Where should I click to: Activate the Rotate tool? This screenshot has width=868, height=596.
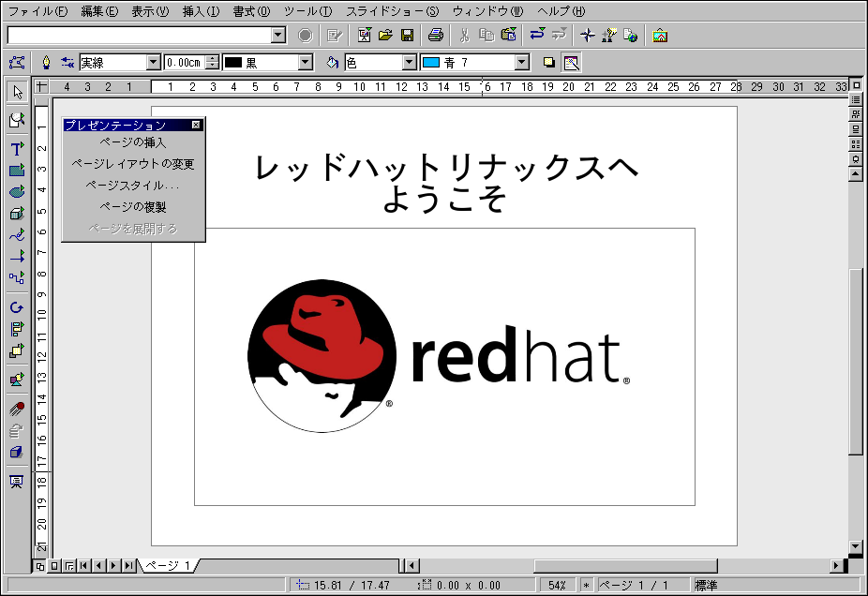click(x=16, y=307)
